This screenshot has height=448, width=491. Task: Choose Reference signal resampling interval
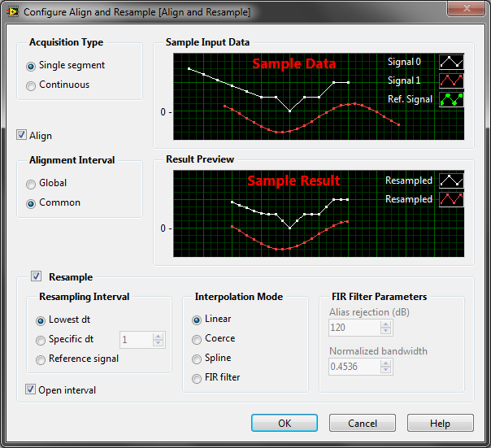(x=41, y=359)
